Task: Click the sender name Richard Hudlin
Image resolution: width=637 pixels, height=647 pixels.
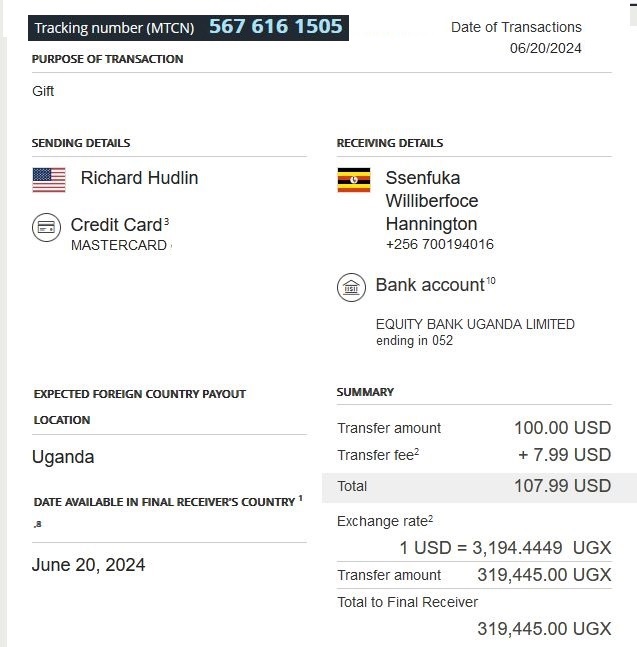Action: (139, 178)
